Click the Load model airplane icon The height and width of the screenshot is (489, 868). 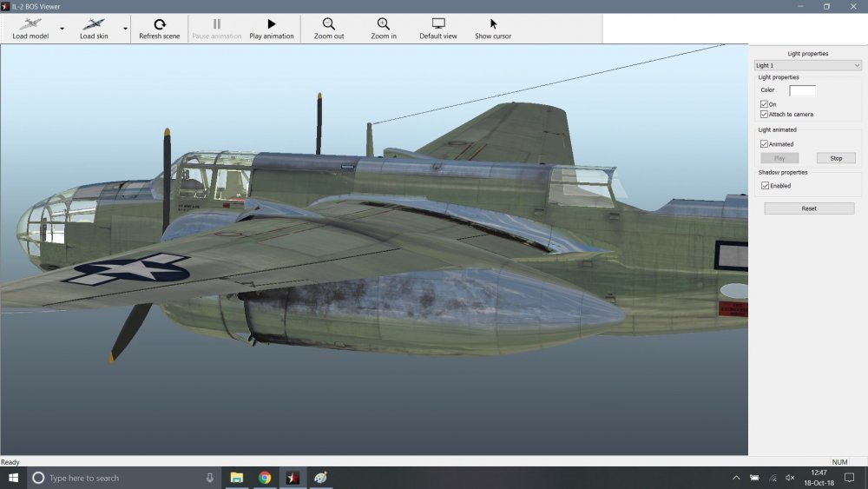point(30,24)
